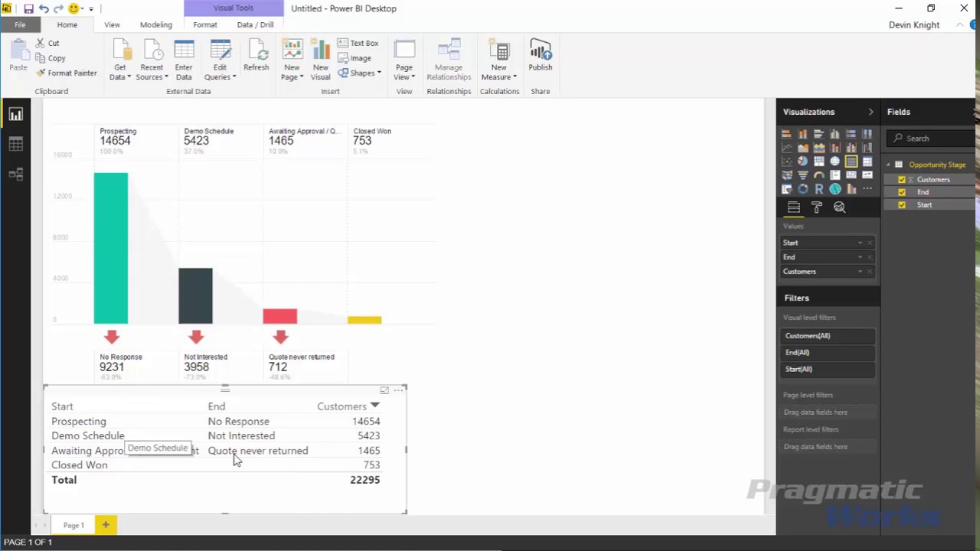Image resolution: width=980 pixels, height=551 pixels.
Task: Expand the Customers(All) visual filter
Action: click(828, 336)
